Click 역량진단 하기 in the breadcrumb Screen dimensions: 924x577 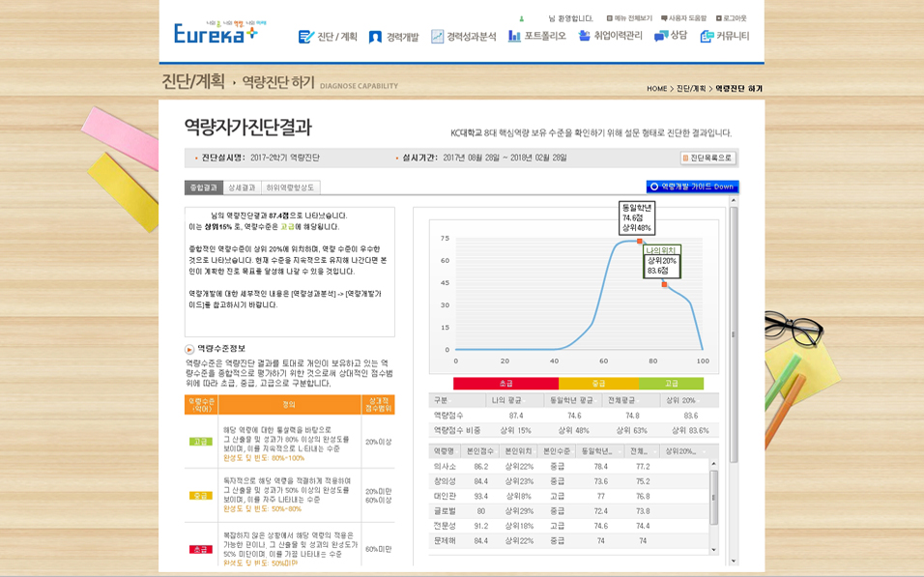[738, 88]
